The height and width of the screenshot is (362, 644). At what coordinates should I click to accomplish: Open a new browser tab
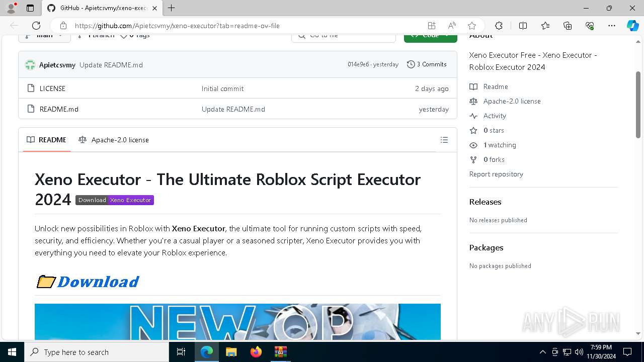pos(171,8)
